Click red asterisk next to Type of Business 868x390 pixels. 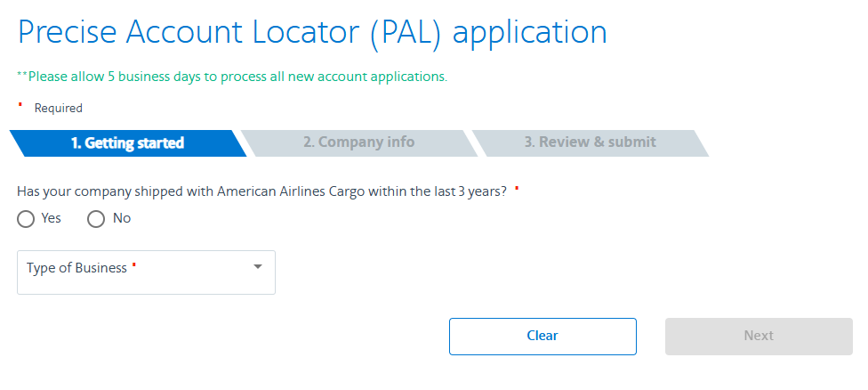tap(134, 265)
